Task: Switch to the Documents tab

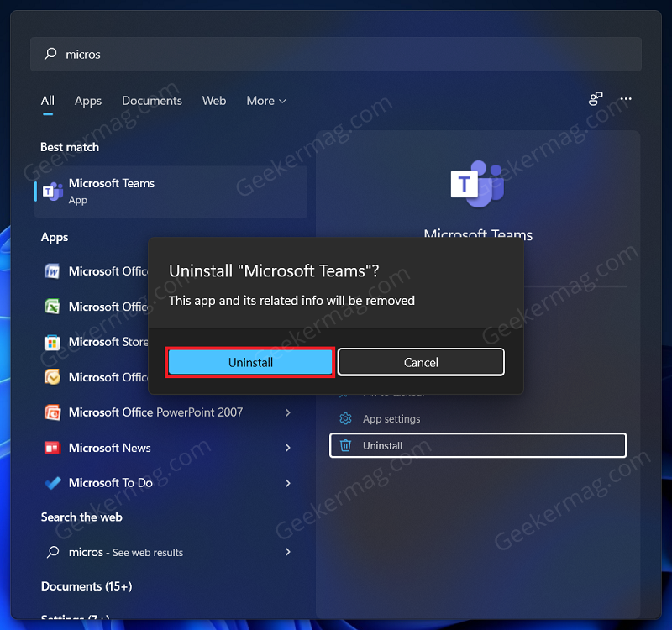Action: (x=152, y=101)
